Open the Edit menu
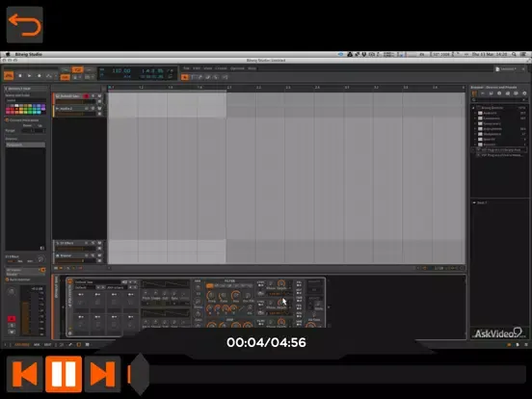The width and height of the screenshot is (532, 399). click(x=197, y=68)
